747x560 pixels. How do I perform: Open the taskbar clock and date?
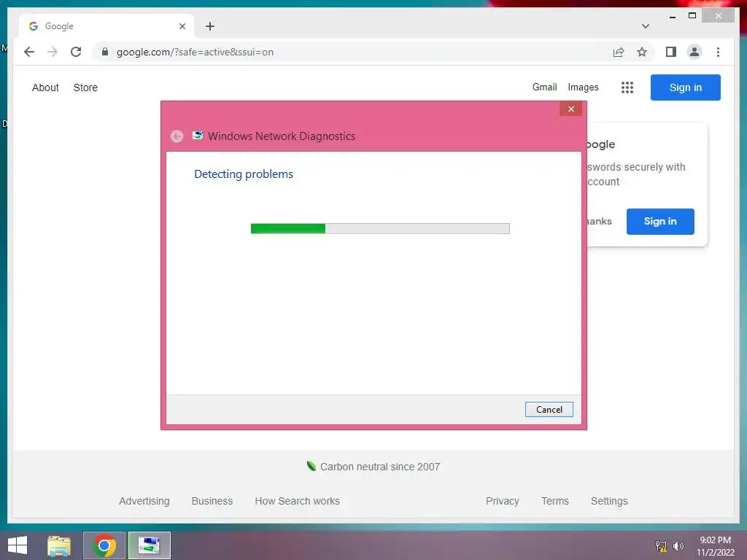[715, 546]
